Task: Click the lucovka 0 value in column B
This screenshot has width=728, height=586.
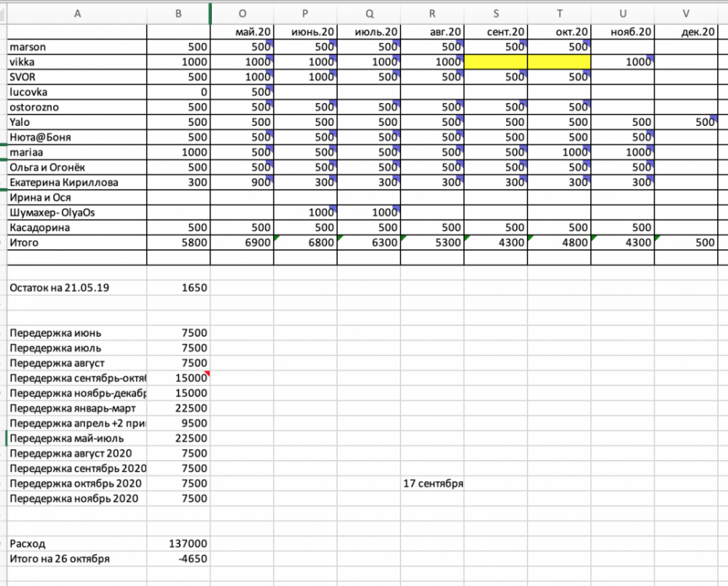Action: (179, 92)
